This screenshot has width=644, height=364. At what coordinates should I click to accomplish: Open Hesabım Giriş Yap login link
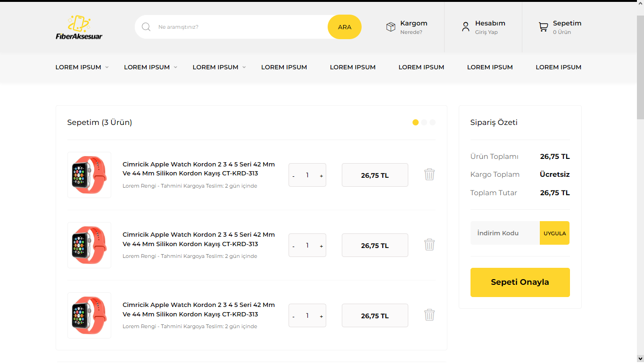tap(490, 27)
